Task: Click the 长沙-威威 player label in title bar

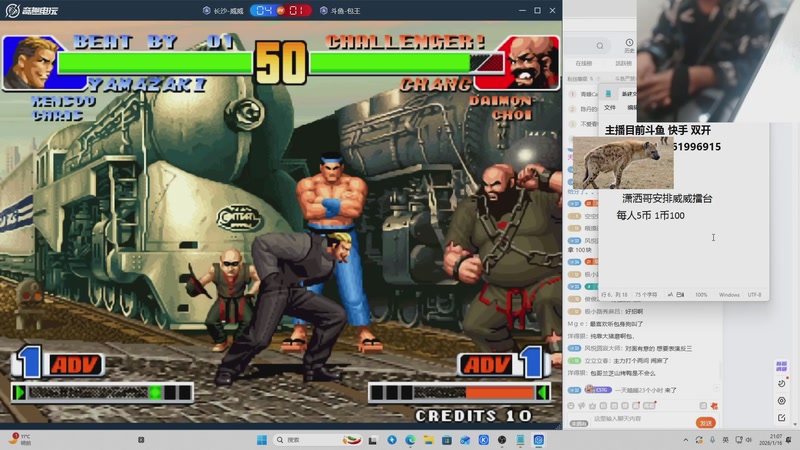Action: click(x=223, y=10)
